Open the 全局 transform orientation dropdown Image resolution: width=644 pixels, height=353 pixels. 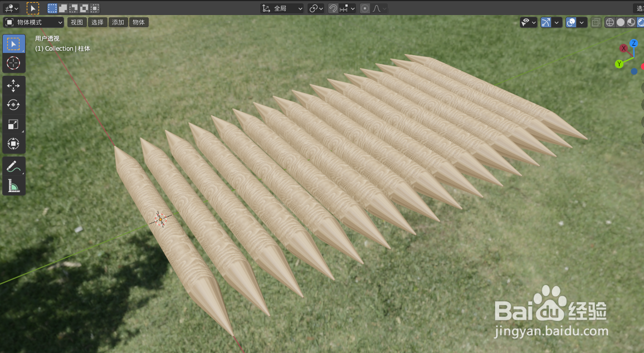click(281, 8)
